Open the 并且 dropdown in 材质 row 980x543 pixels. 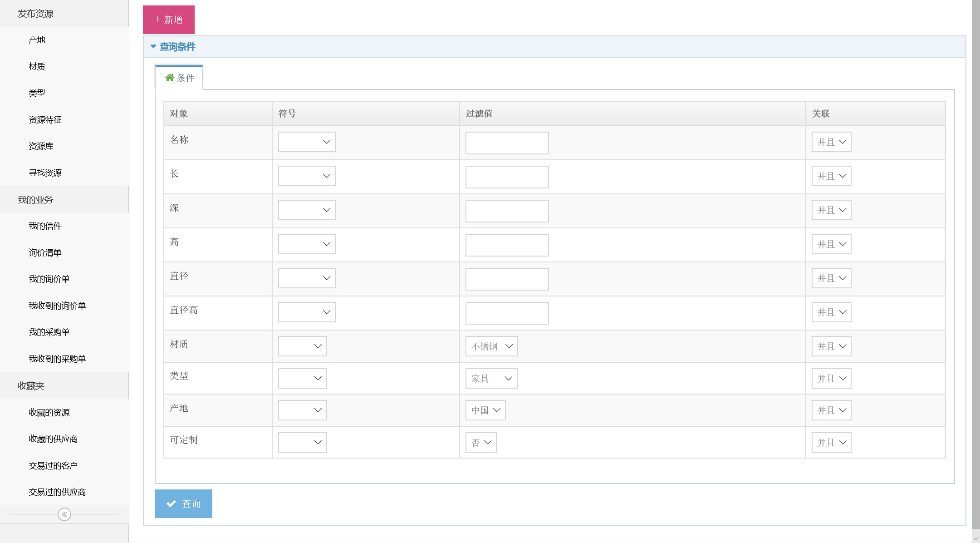(x=832, y=346)
